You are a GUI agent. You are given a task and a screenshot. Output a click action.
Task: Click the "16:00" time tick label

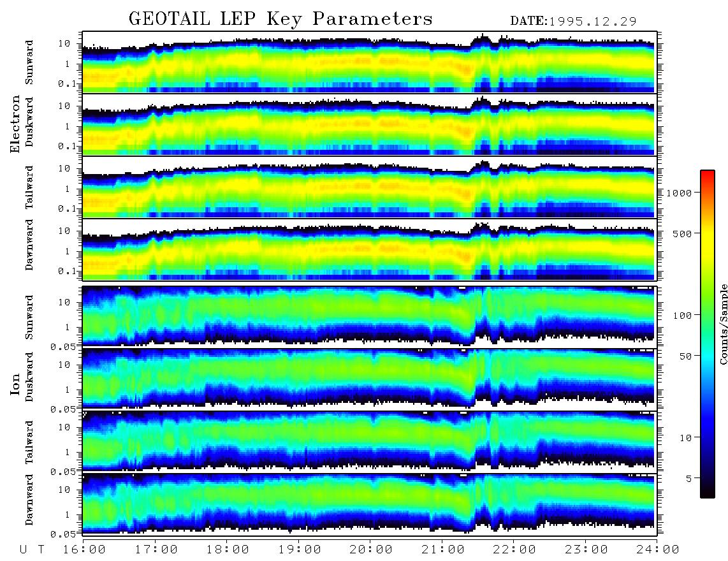point(84,550)
